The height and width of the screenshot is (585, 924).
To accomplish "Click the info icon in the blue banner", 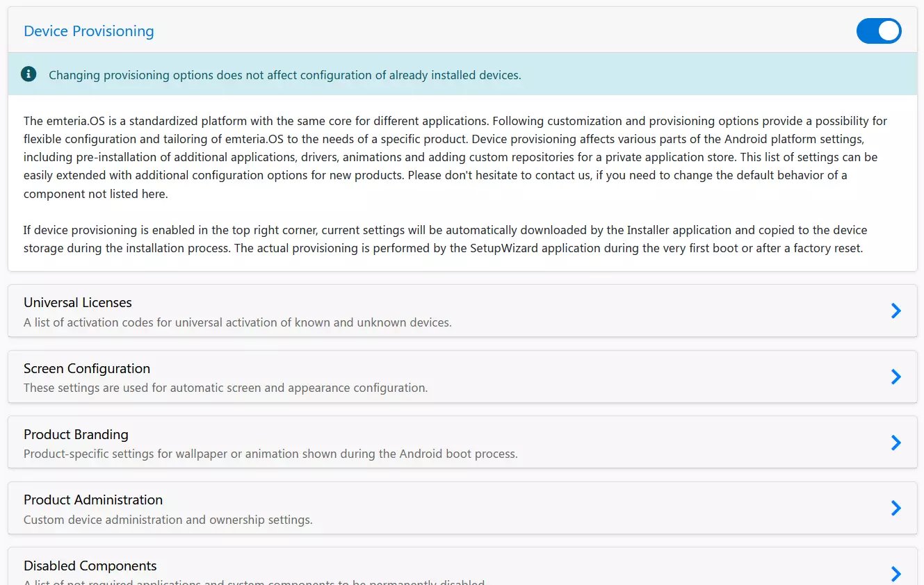I will coord(29,74).
